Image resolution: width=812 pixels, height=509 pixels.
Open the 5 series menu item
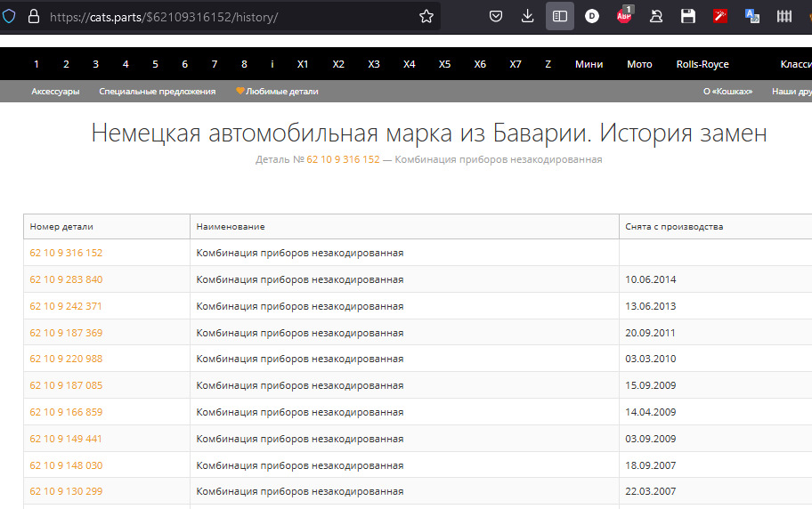pyautogui.click(x=155, y=64)
